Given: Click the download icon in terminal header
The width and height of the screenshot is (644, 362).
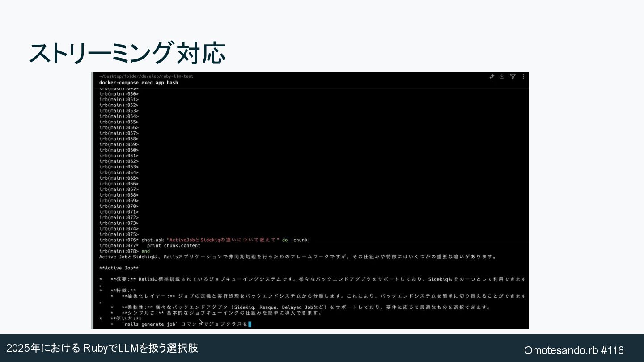Looking at the screenshot, I should click(x=502, y=76).
